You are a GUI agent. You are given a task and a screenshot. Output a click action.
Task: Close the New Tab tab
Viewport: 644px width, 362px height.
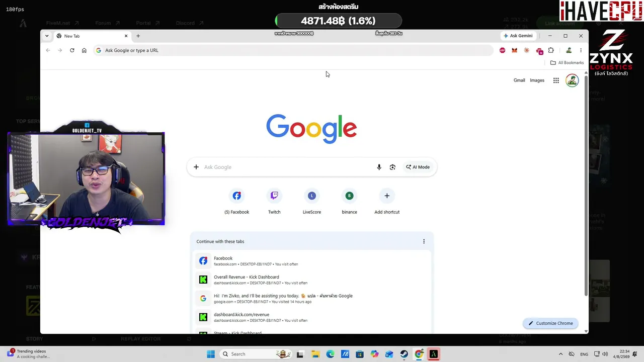(126, 36)
